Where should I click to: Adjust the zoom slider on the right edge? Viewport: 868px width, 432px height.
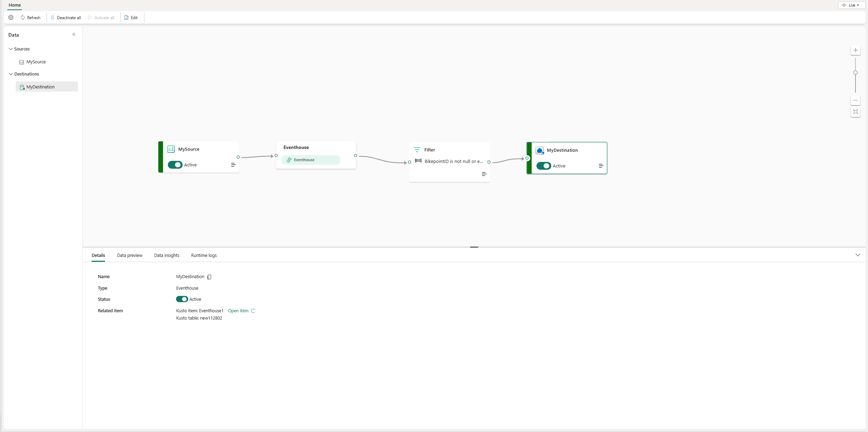point(855,73)
